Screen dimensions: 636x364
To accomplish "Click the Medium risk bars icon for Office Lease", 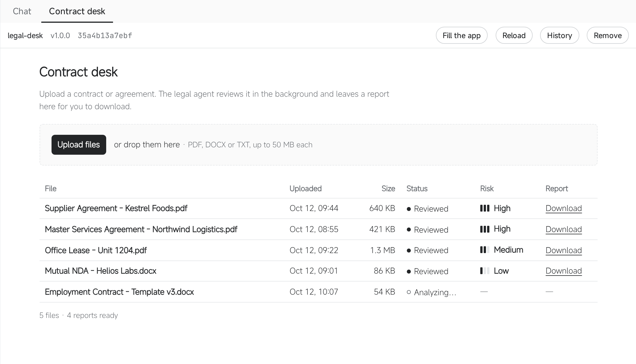I will point(485,250).
